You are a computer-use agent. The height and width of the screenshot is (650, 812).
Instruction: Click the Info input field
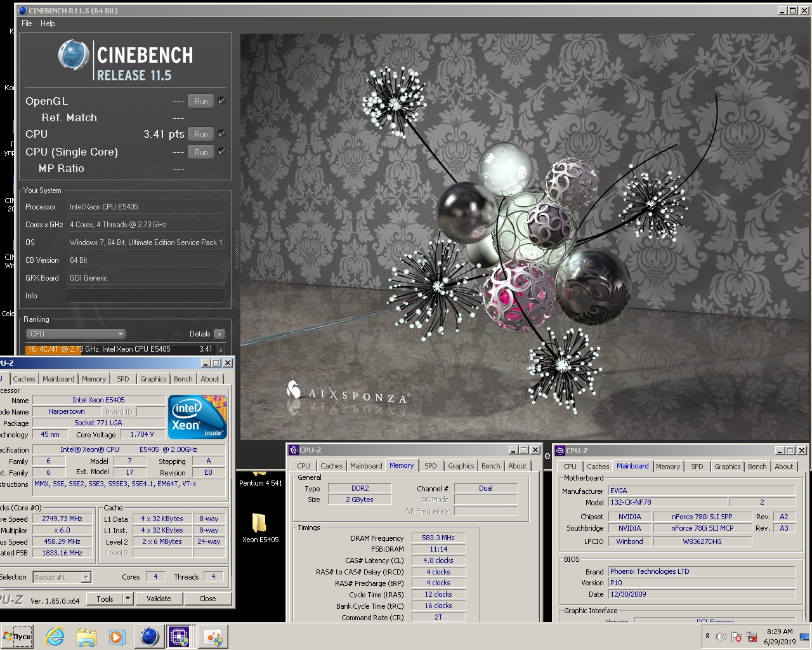pos(146,296)
